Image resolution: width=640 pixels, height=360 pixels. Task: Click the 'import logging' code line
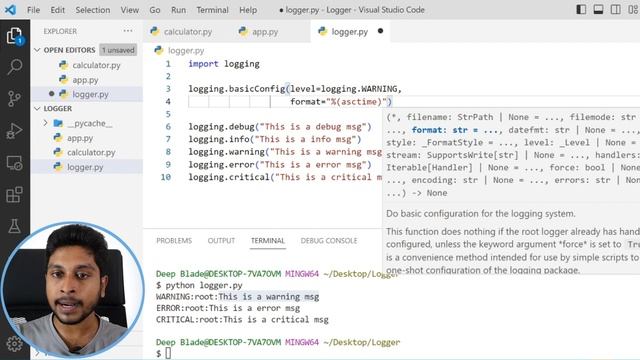coord(224,64)
